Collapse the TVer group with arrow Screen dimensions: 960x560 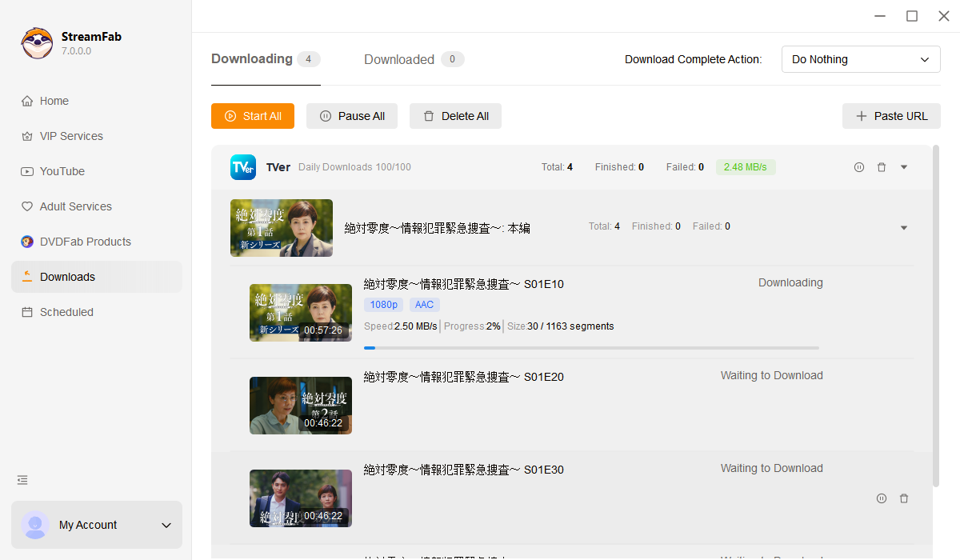pyautogui.click(x=904, y=167)
